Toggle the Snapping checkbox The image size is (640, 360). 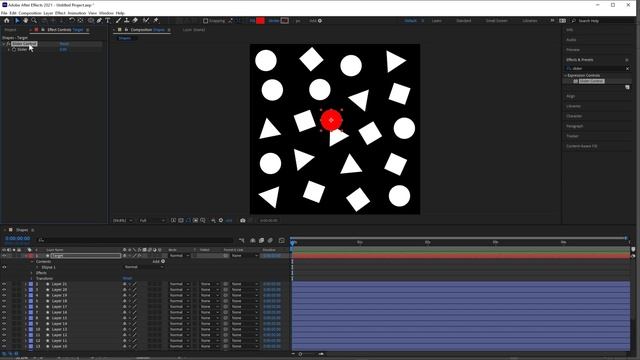click(x=206, y=21)
